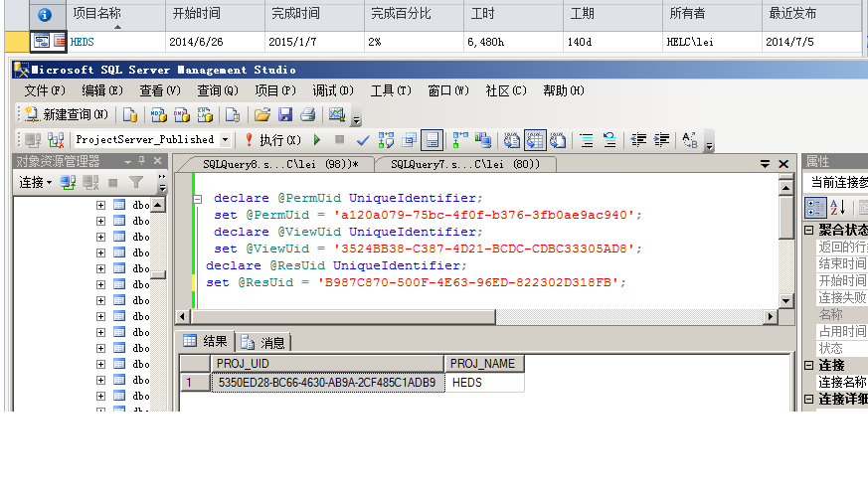Click Specify Values for Template Parameters icon
The height and width of the screenshot is (500, 868).
pyautogui.click(x=690, y=140)
